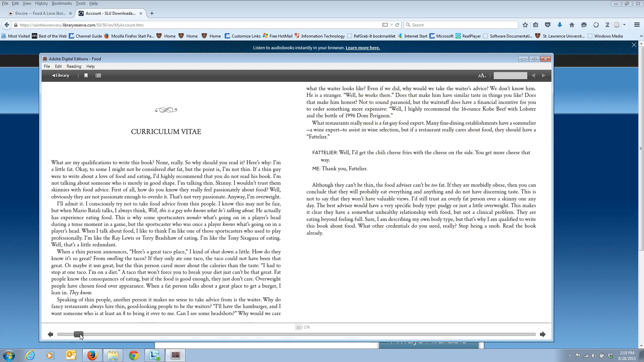This screenshot has width=644, height=362.
Task: Follow the Learn more here link
Action: (363, 48)
